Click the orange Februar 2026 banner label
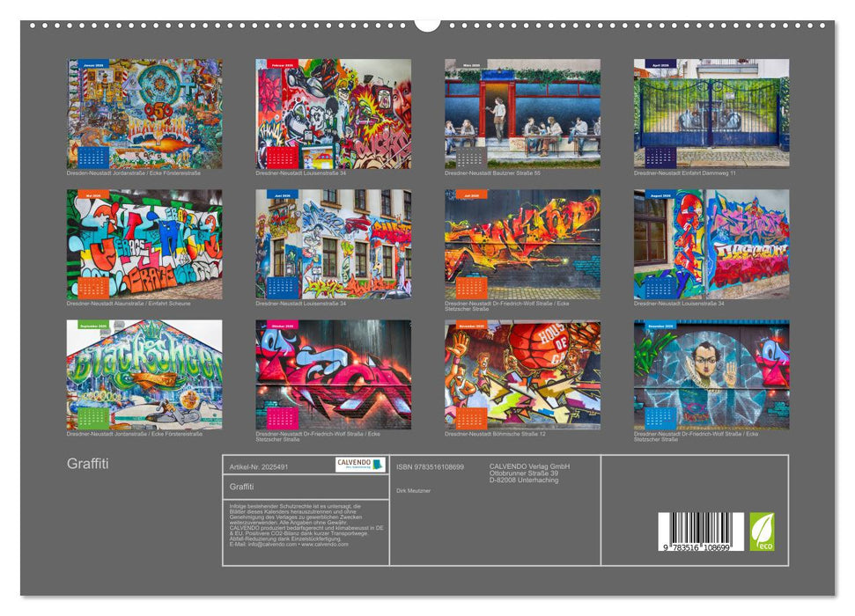Image resolution: width=855 pixels, height=616 pixels. pyautogui.click(x=282, y=63)
